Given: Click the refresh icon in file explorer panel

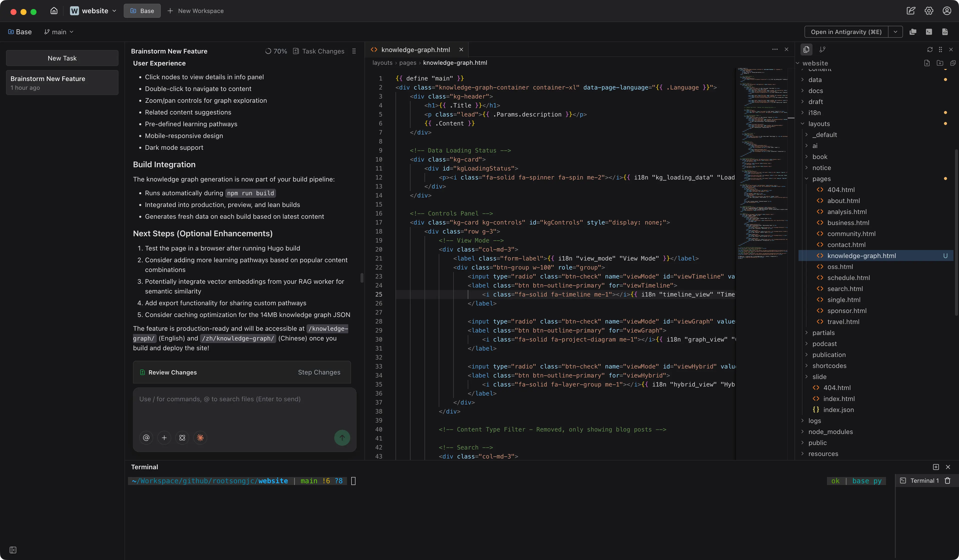Looking at the screenshot, I should [930, 49].
